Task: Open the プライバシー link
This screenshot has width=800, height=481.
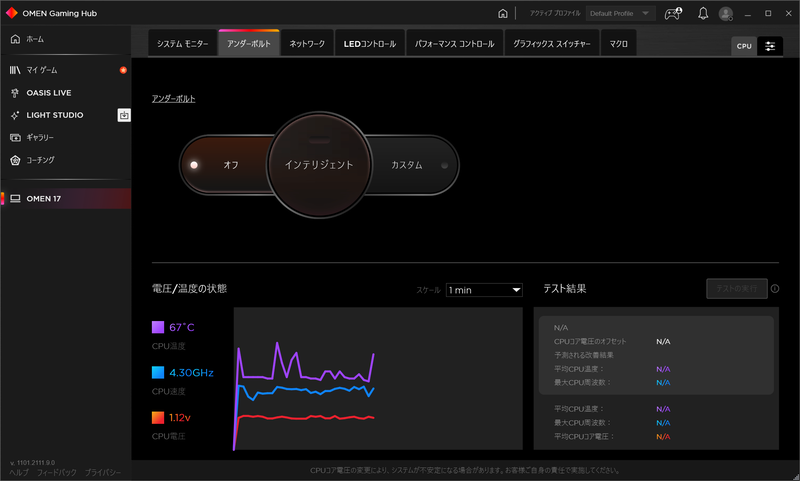Action: [x=103, y=473]
